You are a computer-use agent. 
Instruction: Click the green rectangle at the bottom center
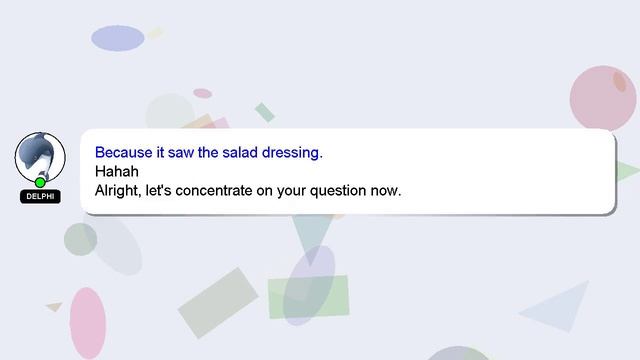309,297
